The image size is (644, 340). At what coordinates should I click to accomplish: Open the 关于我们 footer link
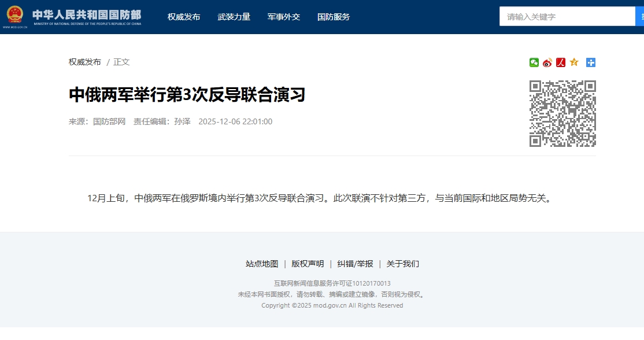(402, 264)
